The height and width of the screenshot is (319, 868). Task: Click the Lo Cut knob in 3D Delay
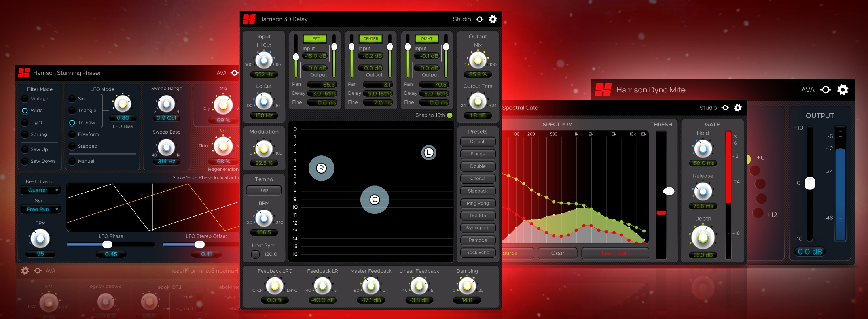tap(264, 102)
